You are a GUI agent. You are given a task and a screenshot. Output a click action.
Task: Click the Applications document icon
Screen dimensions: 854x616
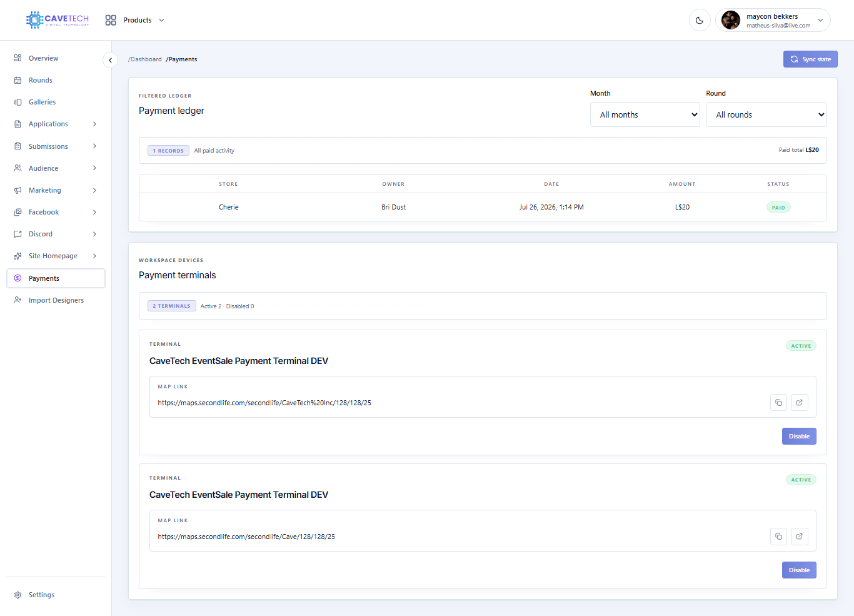click(x=18, y=124)
